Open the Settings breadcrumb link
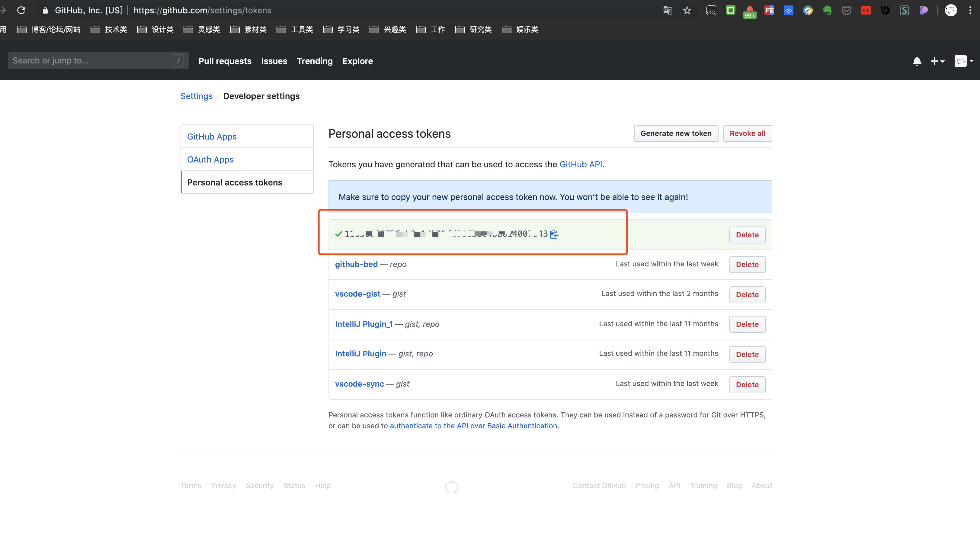 click(x=196, y=96)
